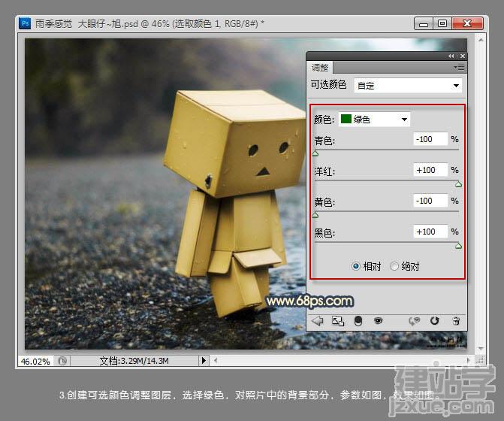Close the document window
The image size is (504, 421).
[x=468, y=23]
